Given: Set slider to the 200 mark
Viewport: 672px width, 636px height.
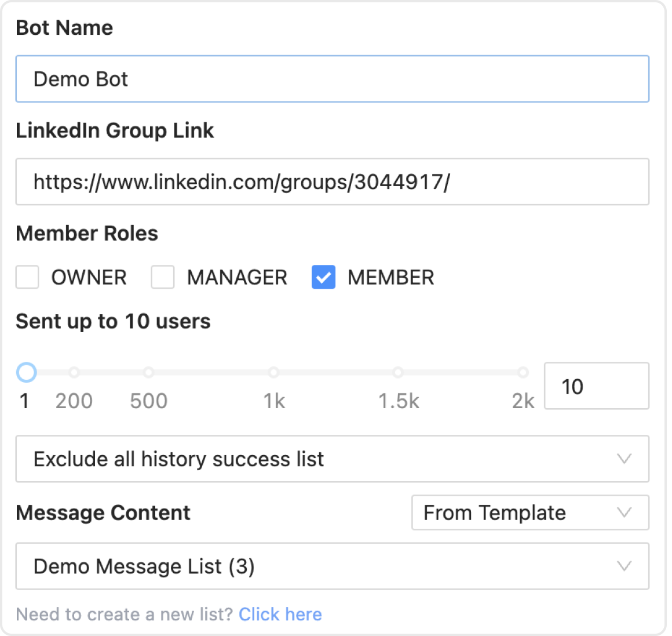Looking at the screenshot, I should [74, 372].
